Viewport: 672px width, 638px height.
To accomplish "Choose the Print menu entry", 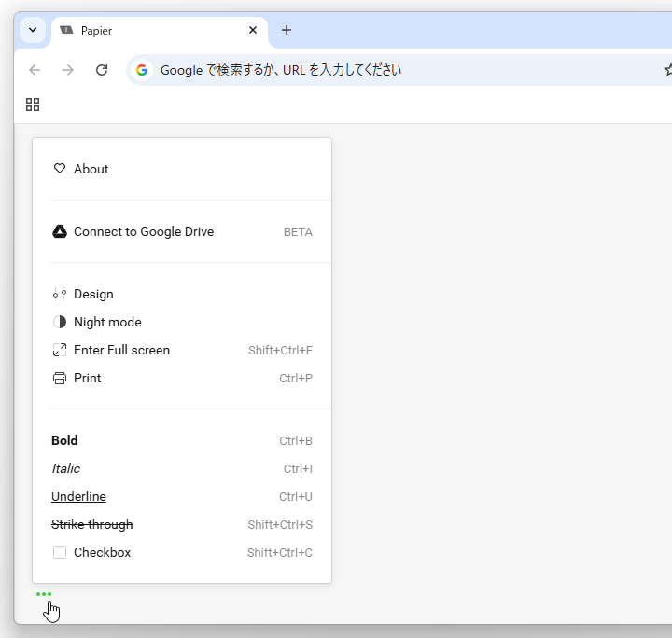I will [x=88, y=378].
